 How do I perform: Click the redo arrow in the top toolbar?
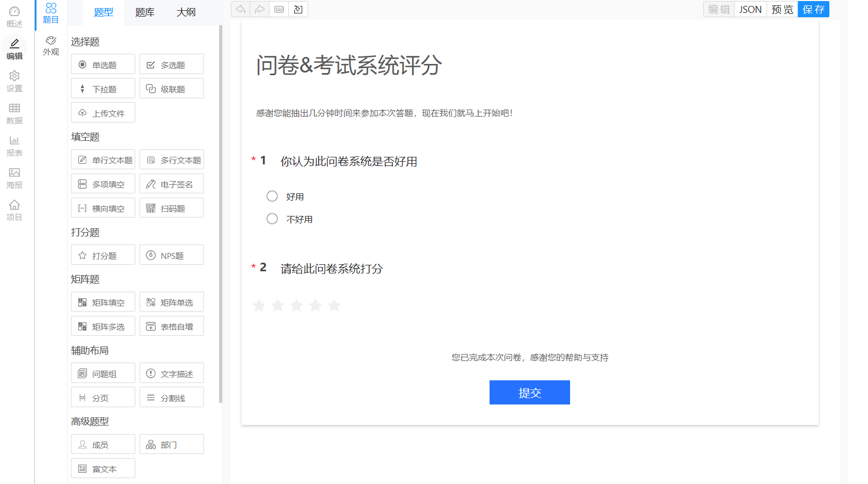click(x=260, y=9)
